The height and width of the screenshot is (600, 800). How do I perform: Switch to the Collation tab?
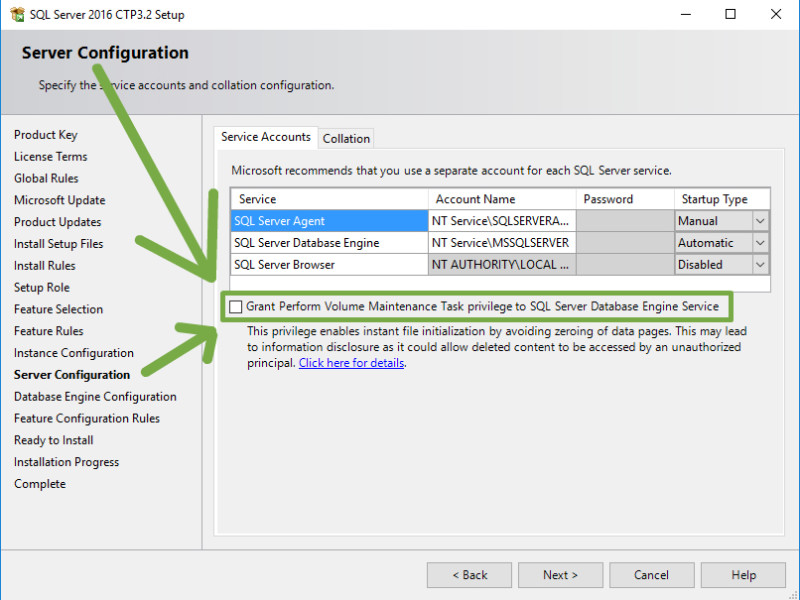[x=346, y=139]
